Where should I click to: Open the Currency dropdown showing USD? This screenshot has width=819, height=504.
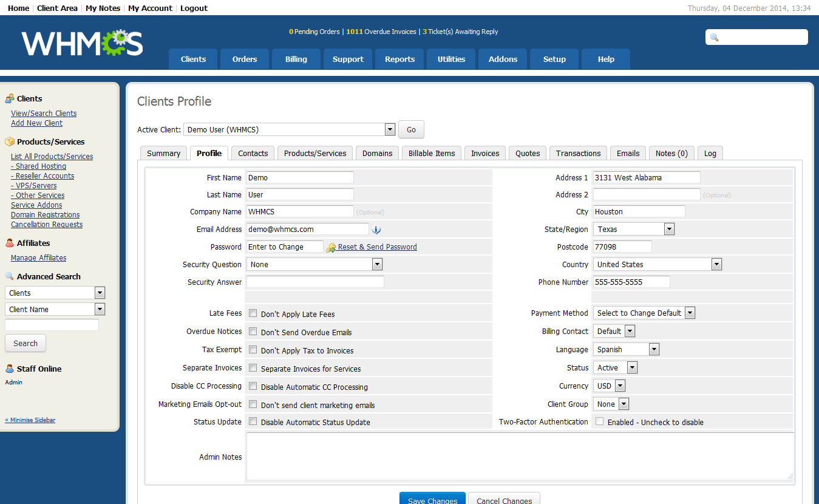(x=609, y=386)
